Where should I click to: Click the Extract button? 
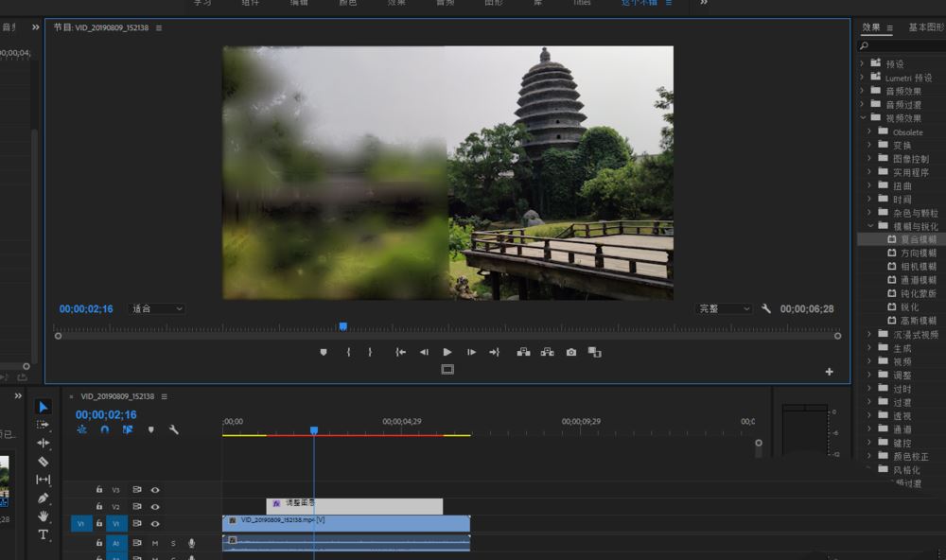(x=547, y=353)
